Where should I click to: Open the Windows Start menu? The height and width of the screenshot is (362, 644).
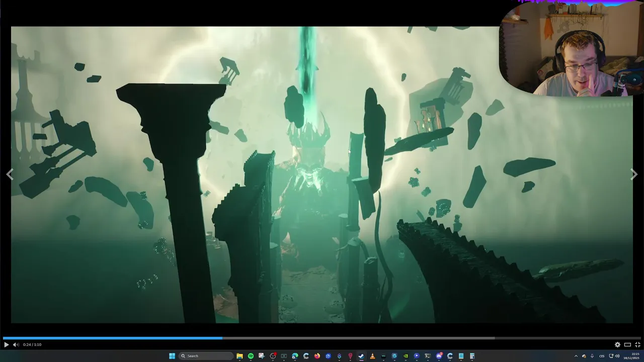pyautogui.click(x=172, y=356)
